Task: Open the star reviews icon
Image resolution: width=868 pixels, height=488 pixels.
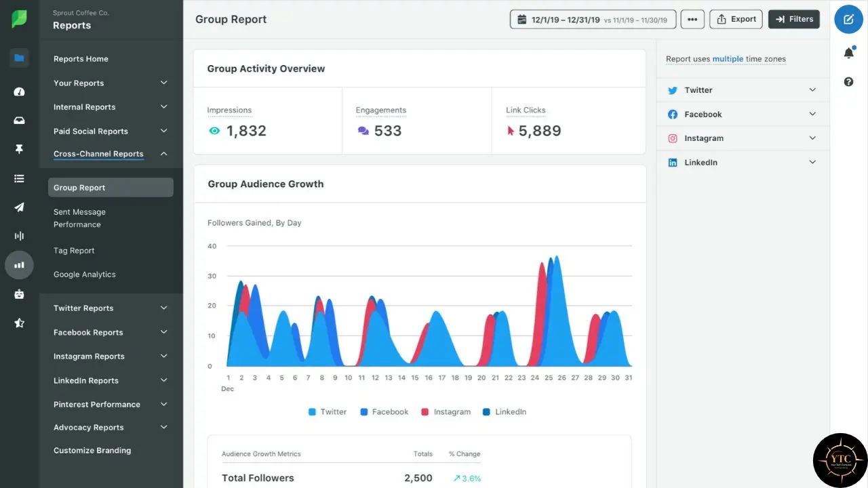Action: click(19, 323)
